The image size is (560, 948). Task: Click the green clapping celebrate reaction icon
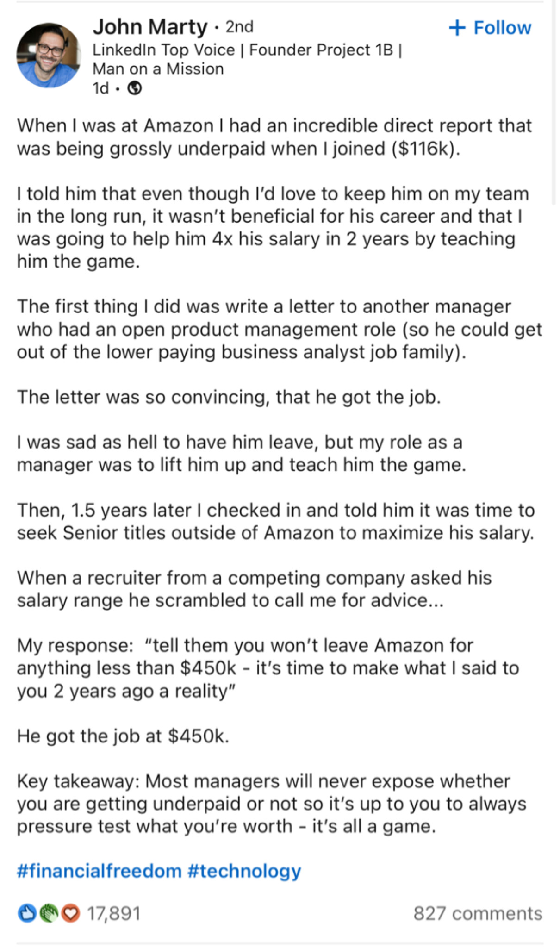48,913
